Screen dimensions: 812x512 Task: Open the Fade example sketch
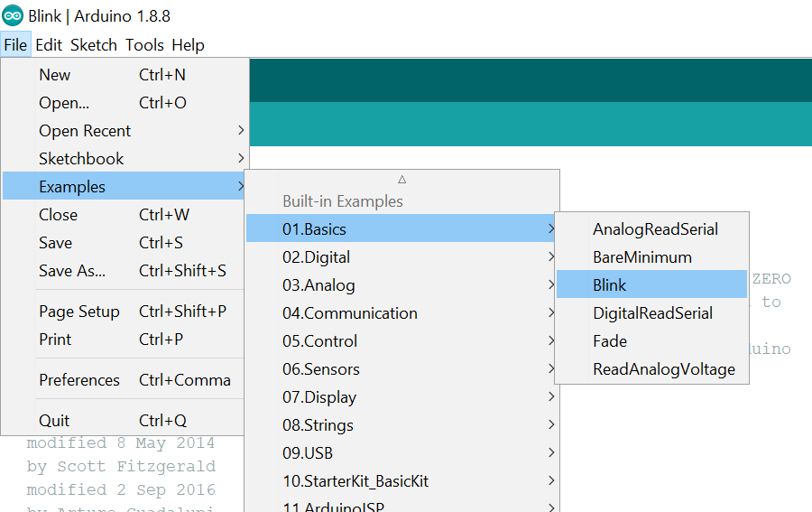point(609,341)
